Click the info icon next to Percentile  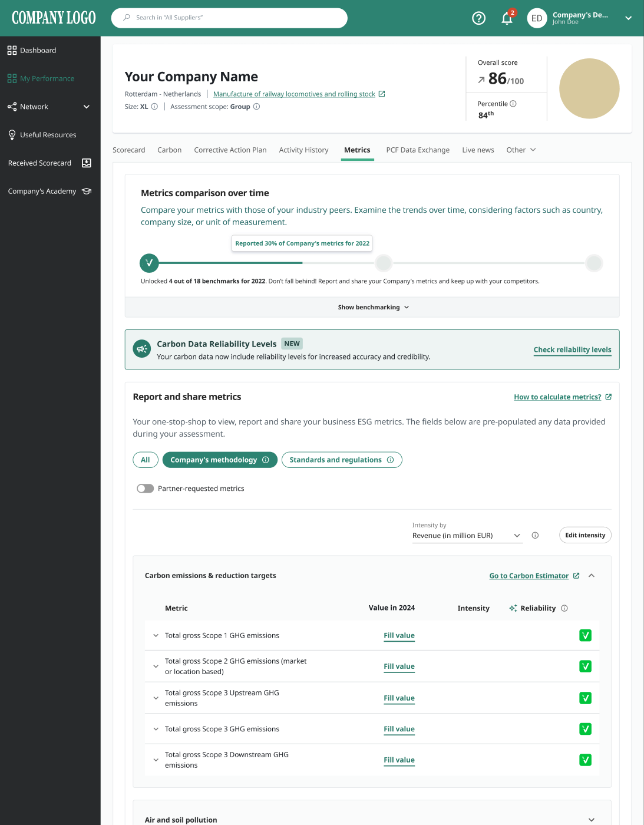tap(513, 104)
